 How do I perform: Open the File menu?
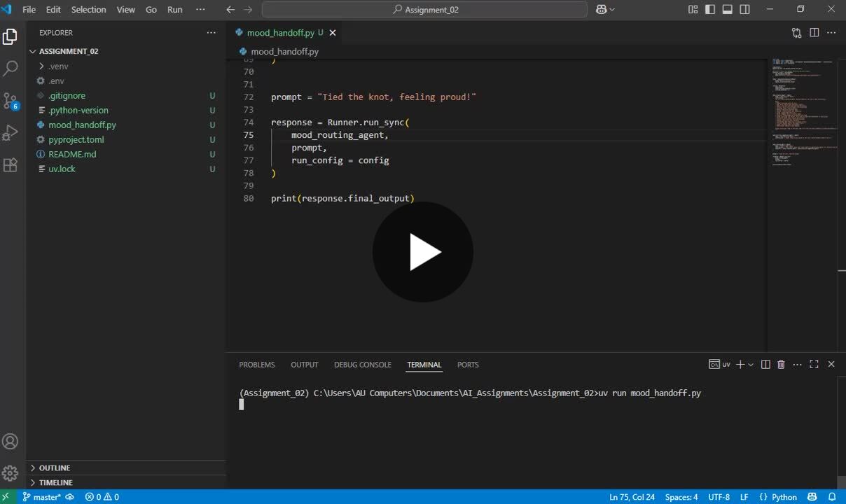29,10
